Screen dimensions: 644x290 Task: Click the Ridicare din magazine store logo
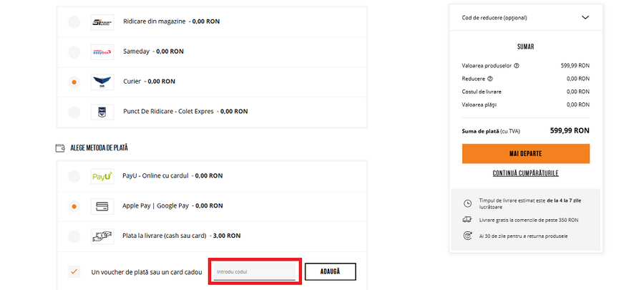click(102, 22)
